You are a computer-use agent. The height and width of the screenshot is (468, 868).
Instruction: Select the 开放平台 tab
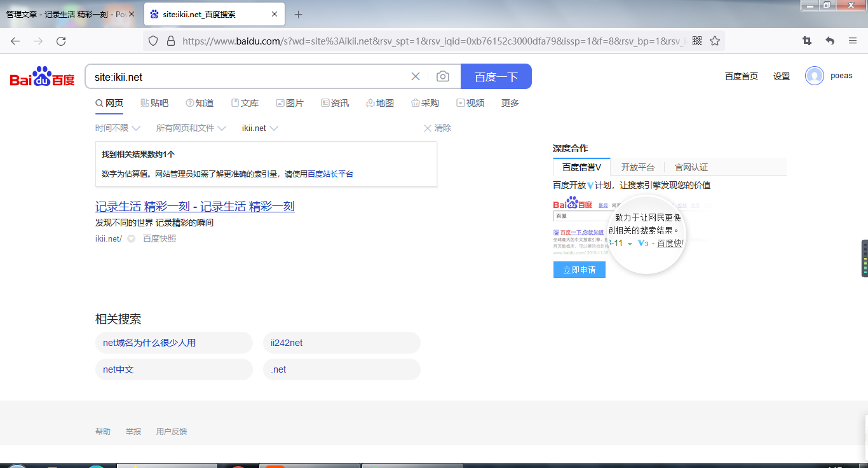pos(637,167)
